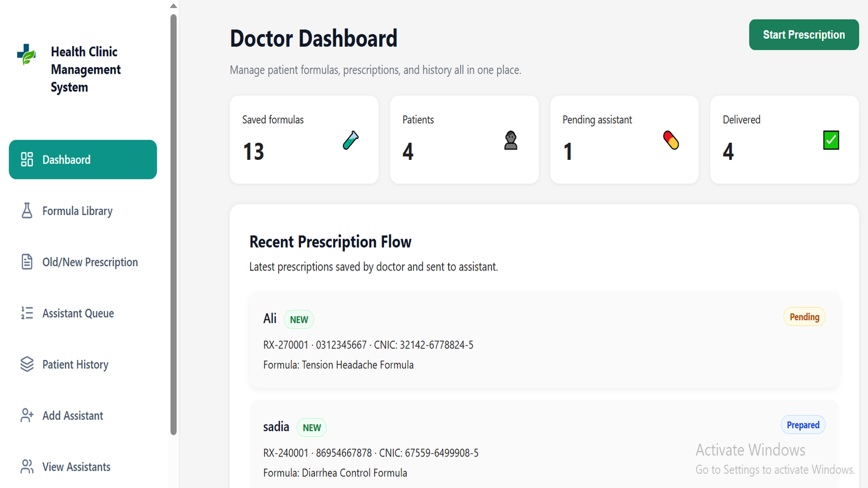Click the patient name Ali

pyautogui.click(x=270, y=318)
